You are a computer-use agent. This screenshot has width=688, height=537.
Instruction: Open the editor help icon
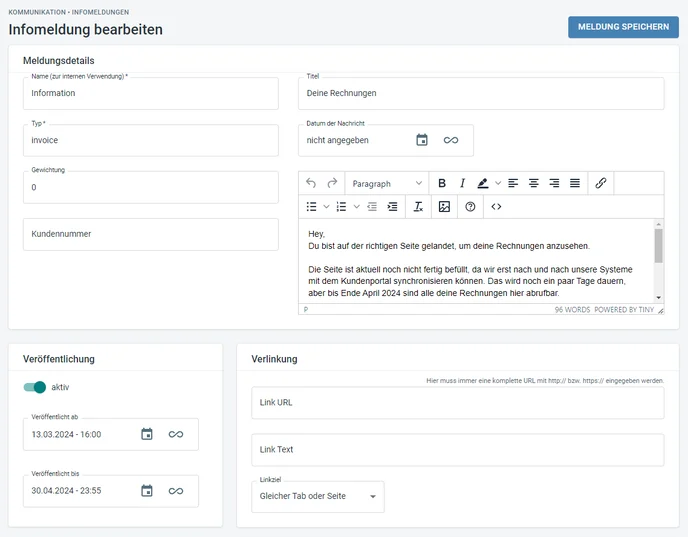coord(470,207)
